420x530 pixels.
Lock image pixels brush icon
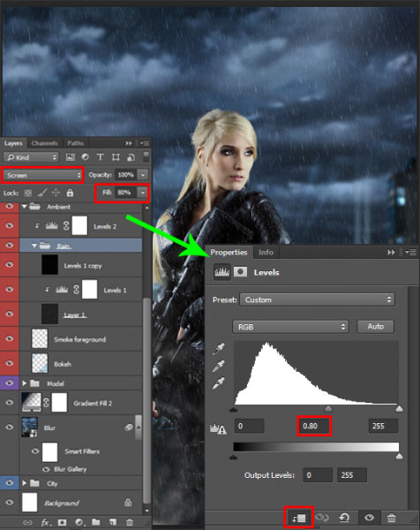[42, 193]
